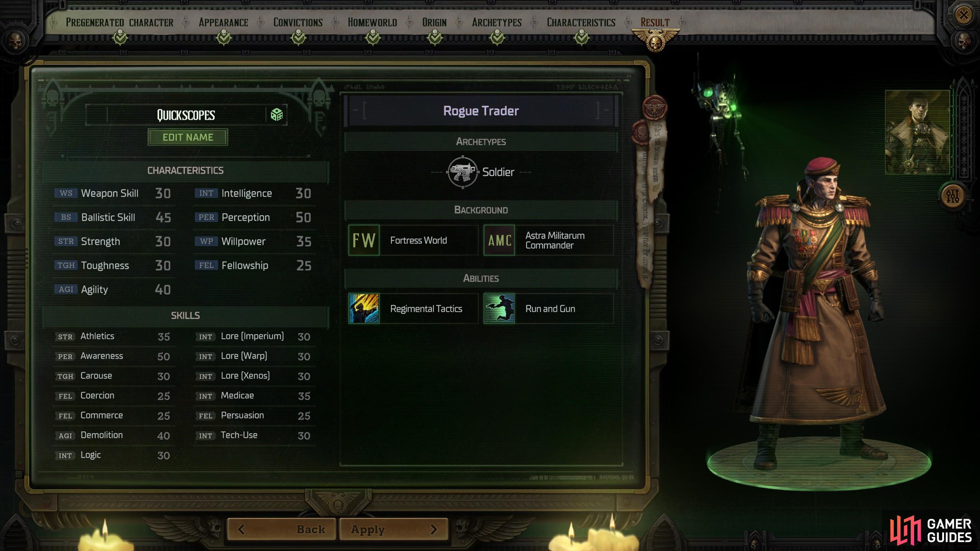
Task: Open the Appearance character creation tab
Action: (x=223, y=22)
